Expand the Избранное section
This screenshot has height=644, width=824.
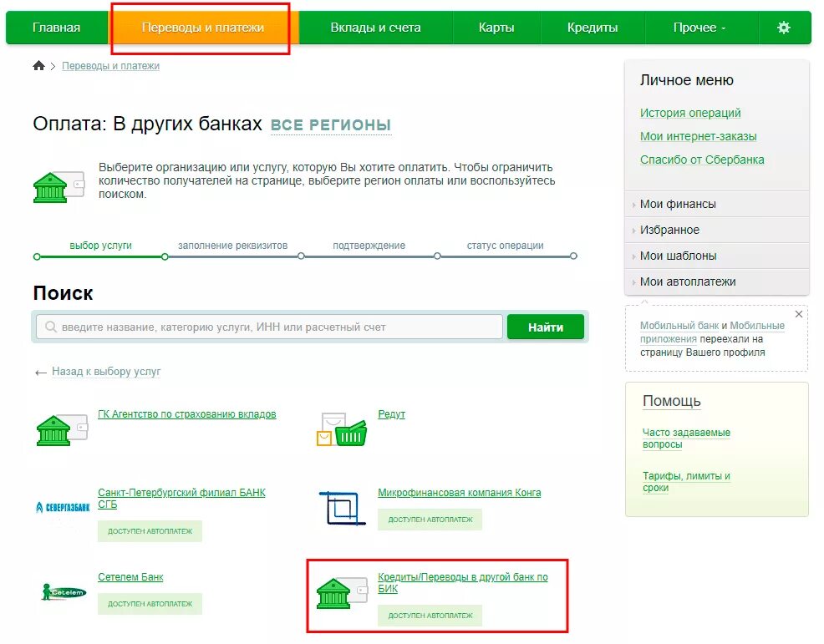717,230
